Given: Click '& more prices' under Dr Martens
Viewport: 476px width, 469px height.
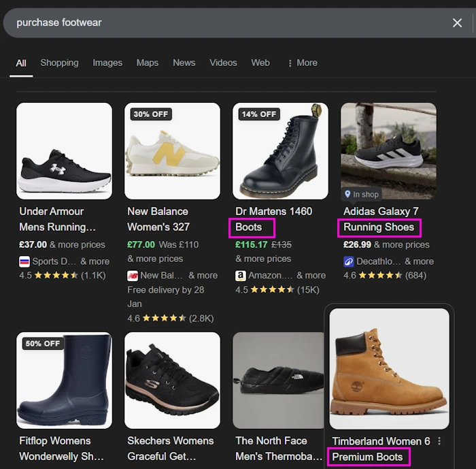Looking at the screenshot, I should click(263, 259).
